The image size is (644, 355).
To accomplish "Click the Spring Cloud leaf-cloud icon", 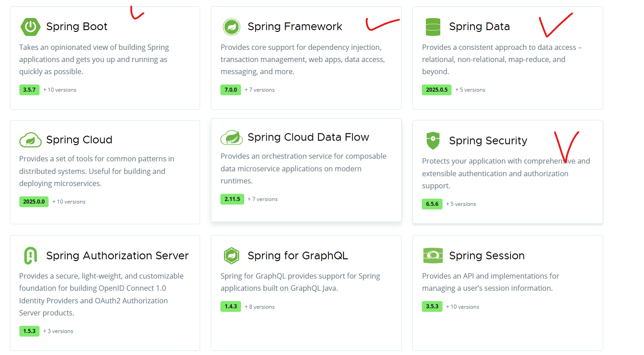I will pyautogui.click(x=30, y=140).
